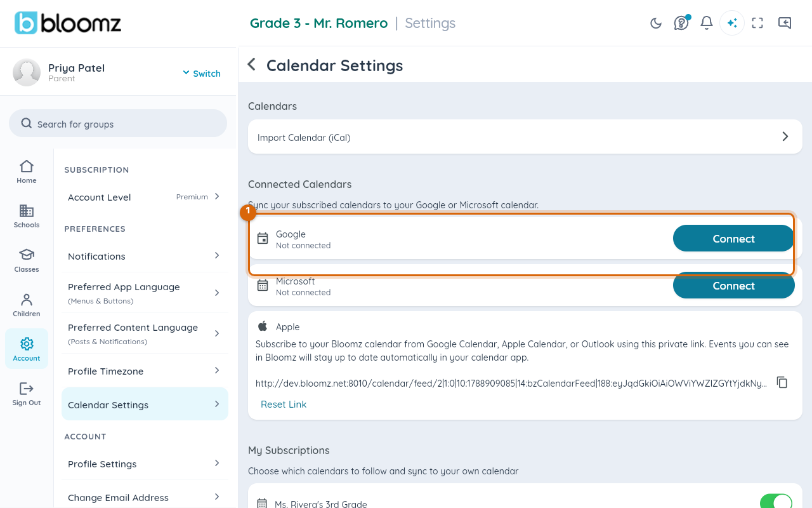Toggle dark mode moon icon
This screenshot has height=508, width=812.
tap(656, 23)
